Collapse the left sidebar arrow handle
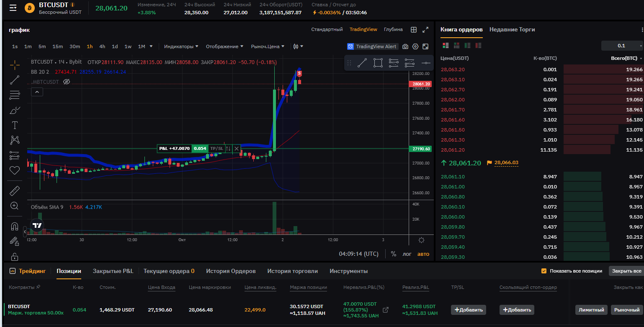 [x=25, y=231]
